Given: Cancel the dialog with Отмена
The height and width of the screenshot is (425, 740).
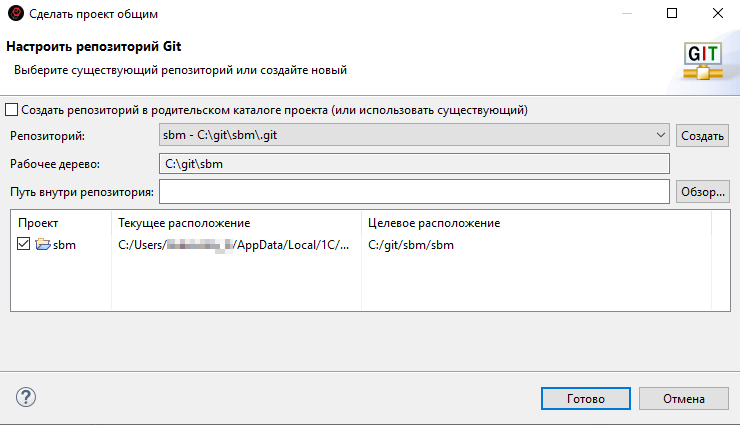Looking at the screenshot, I should coord(684,398).
